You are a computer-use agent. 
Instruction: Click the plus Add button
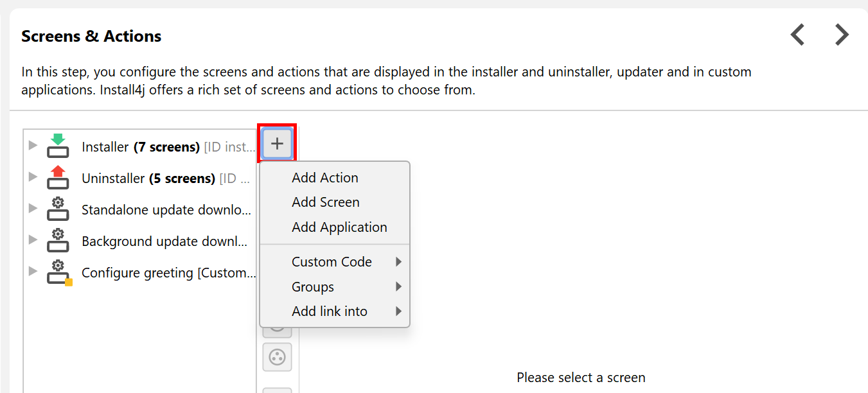(x=277, y=143)
